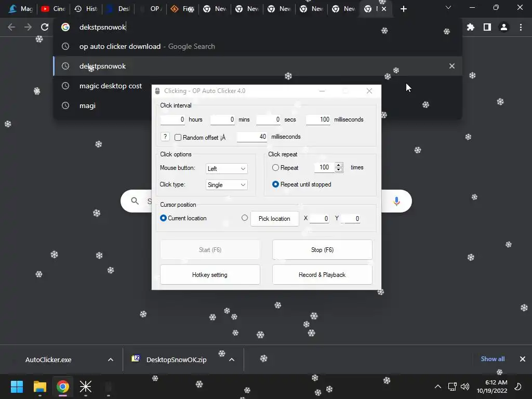Open Hotkey setting
532x399 pixels.
pyautogui.click(x=210, y=275)
